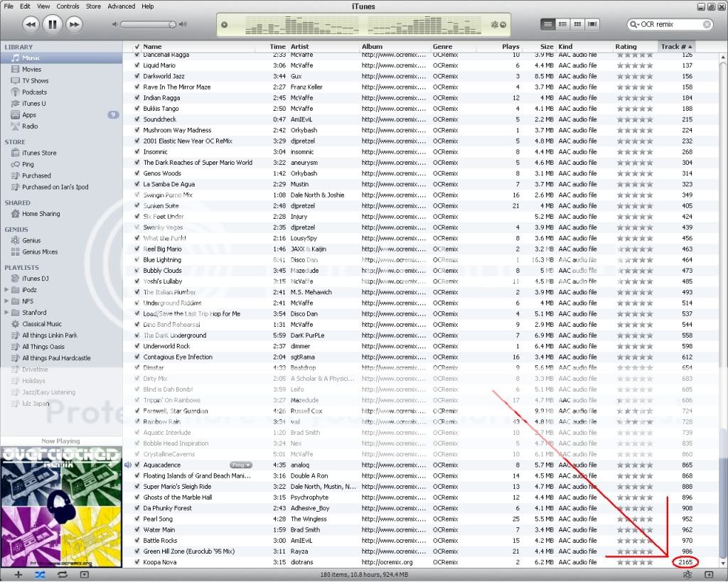
Task: Disable shuffle playback
Action: click(41, 573)
